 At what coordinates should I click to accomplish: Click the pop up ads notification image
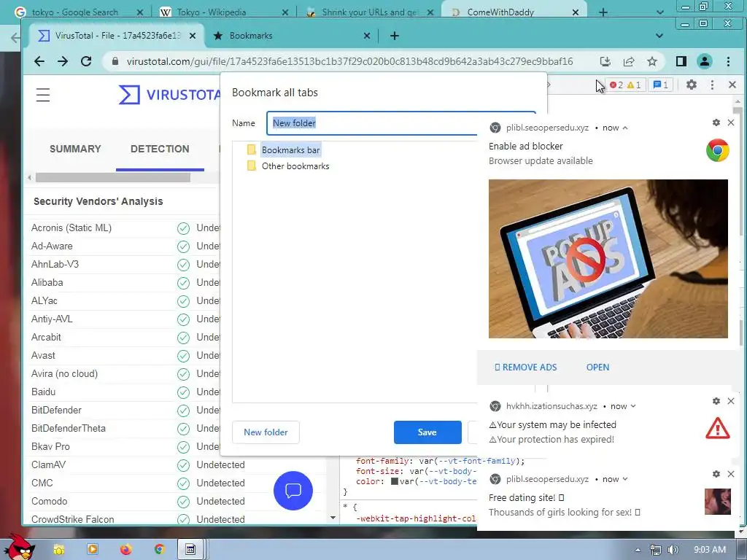608,259
